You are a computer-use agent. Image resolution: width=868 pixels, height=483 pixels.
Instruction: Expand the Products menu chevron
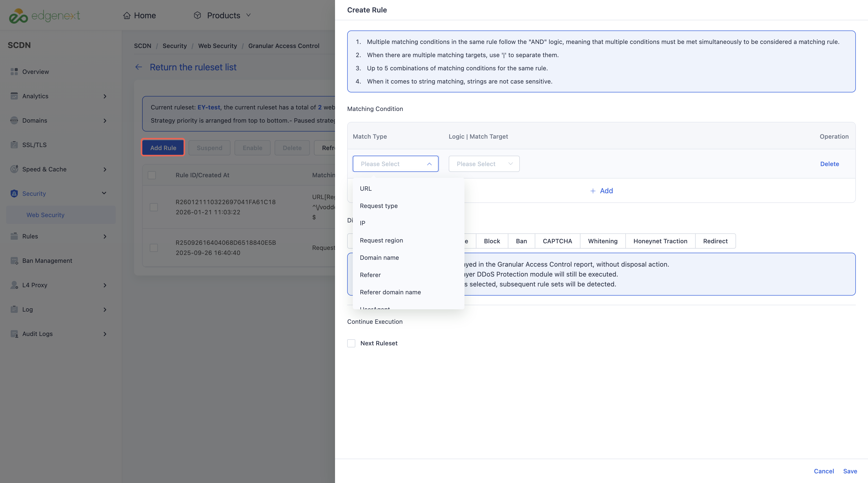click(248, 15)
